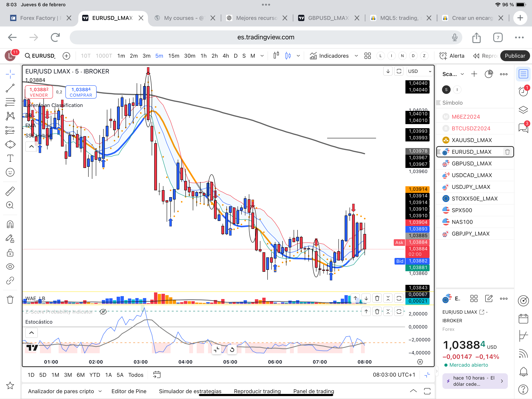Viewport: 532px width, 399px height.
Task: Click the drawing sync link icon
Action: (10, 281)
